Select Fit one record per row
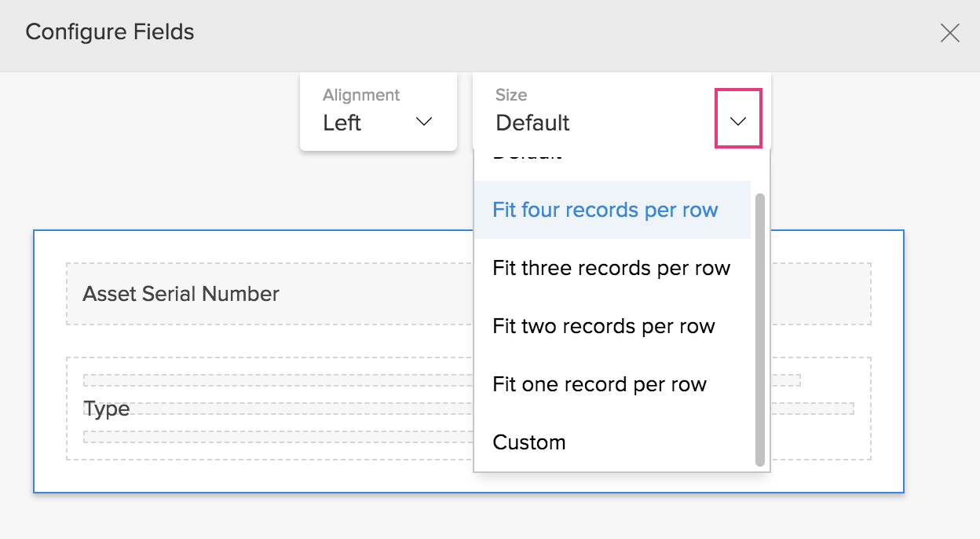This screenshot has width=980, height=539. 599,384
